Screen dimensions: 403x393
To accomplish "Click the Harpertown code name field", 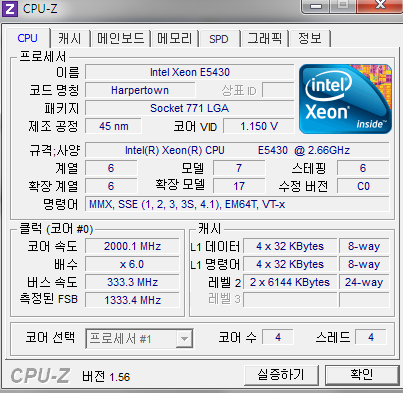I will click(140, 90).
